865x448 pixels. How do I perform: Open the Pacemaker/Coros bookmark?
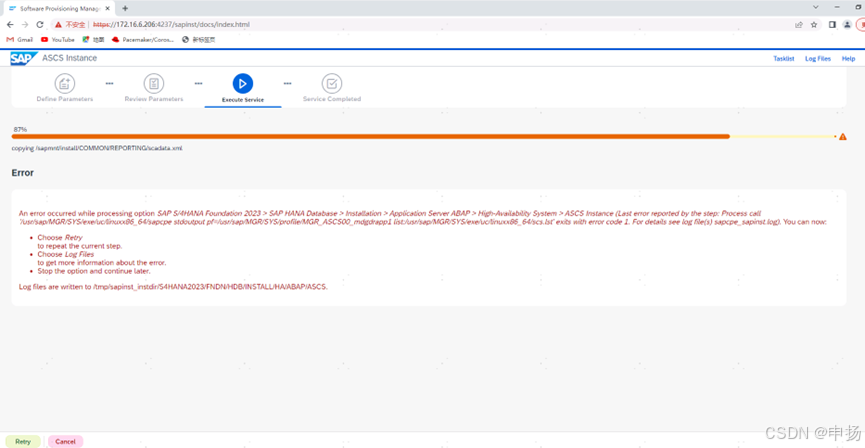coord(143,40)
